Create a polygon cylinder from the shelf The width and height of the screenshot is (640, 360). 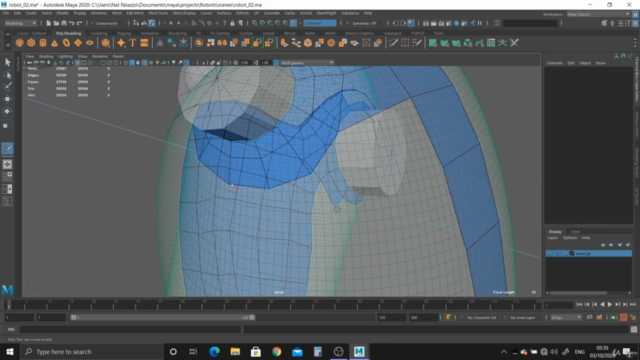click(43, 43)
